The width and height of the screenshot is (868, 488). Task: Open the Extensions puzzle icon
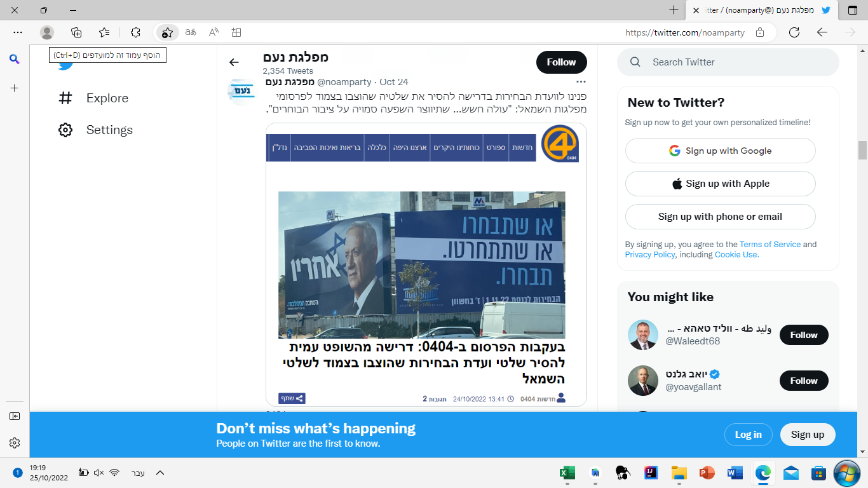point(135,32)
